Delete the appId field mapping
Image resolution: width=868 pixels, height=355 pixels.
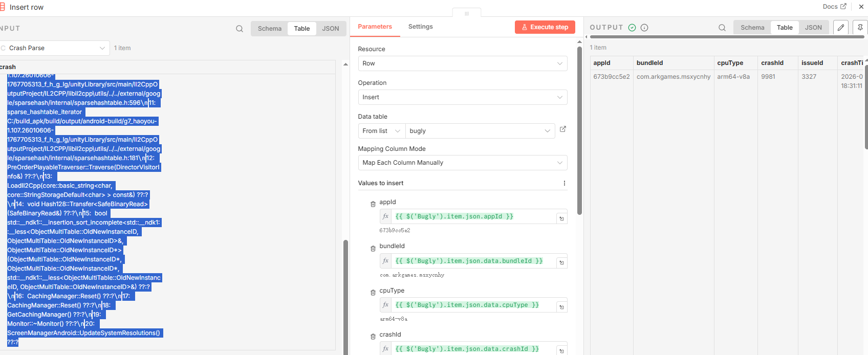point(373,204)
